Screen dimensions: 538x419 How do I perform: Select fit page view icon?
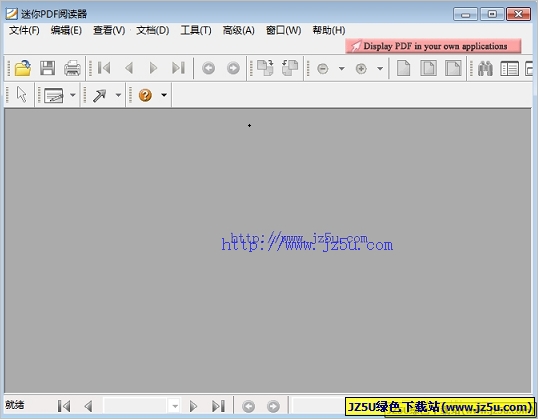click(x=429, y=68)
